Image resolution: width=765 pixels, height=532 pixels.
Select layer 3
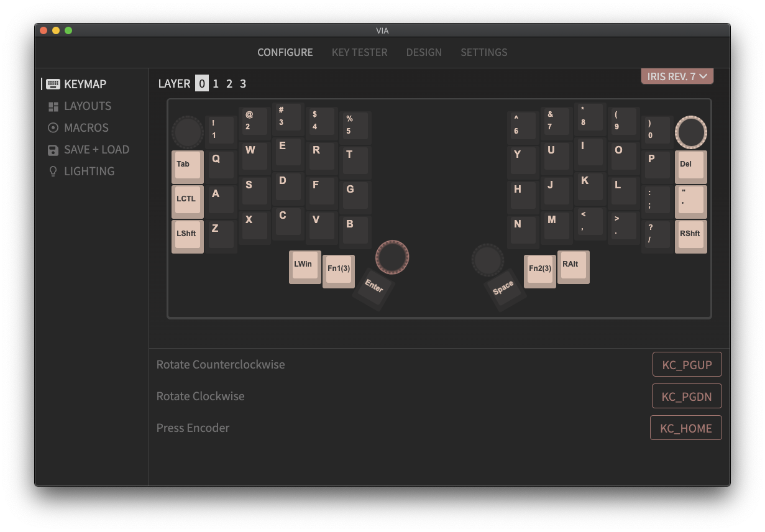tap(242, 83)
